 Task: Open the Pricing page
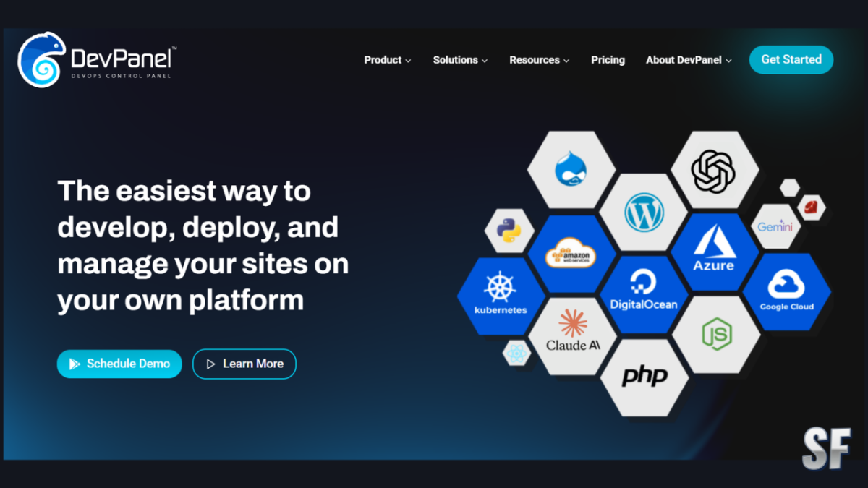click(608, 60)
